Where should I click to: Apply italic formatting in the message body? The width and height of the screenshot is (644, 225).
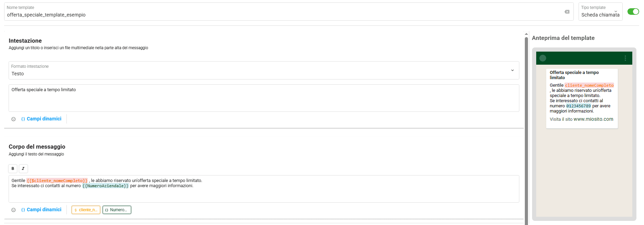click(x=23, y=169)
